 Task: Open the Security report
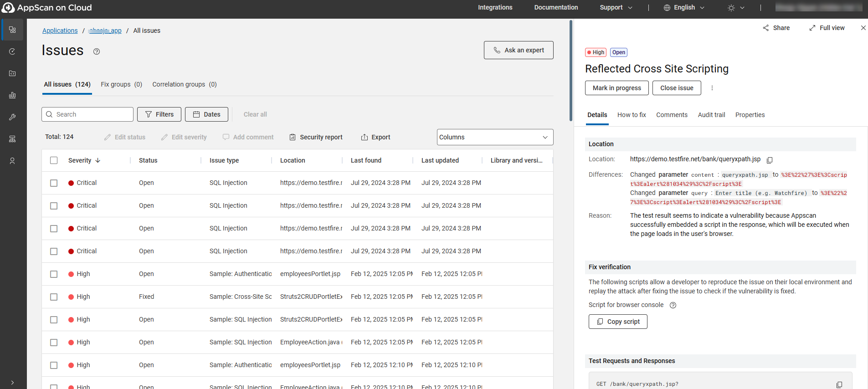316,137
